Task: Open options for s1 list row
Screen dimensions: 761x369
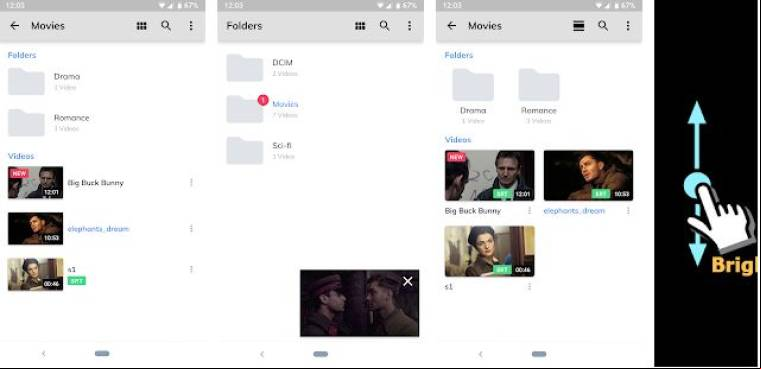Action: click(x=191, y=269)
